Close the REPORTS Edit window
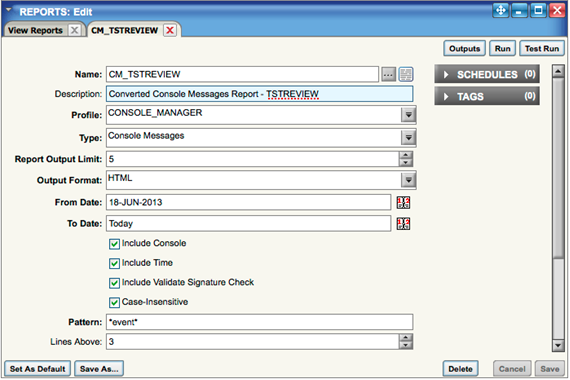This screenshot has height=380, width=570. (x=557, y=11)
